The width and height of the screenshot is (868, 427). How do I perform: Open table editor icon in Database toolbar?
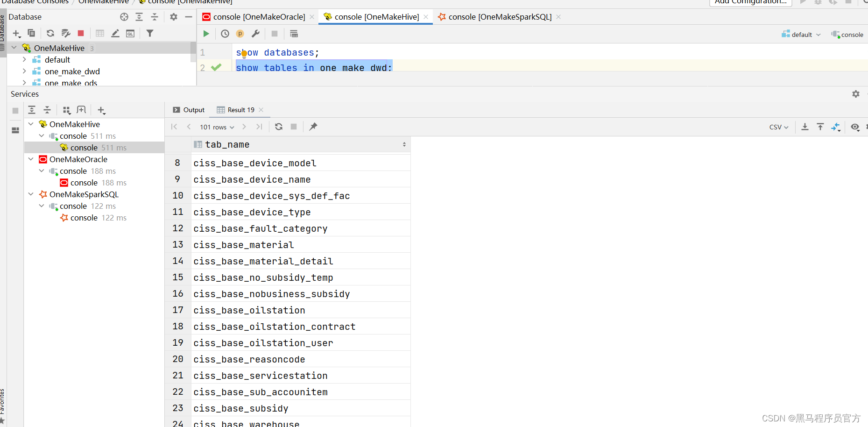[100, 33]
